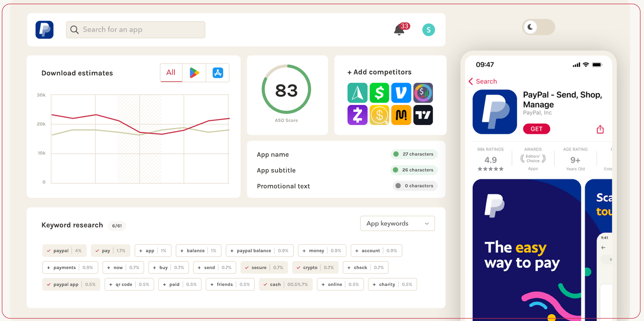Viewport: 644px width, 321px height.
Task: Click the App subtitle 26 characters badge
Action: (414, 170)
